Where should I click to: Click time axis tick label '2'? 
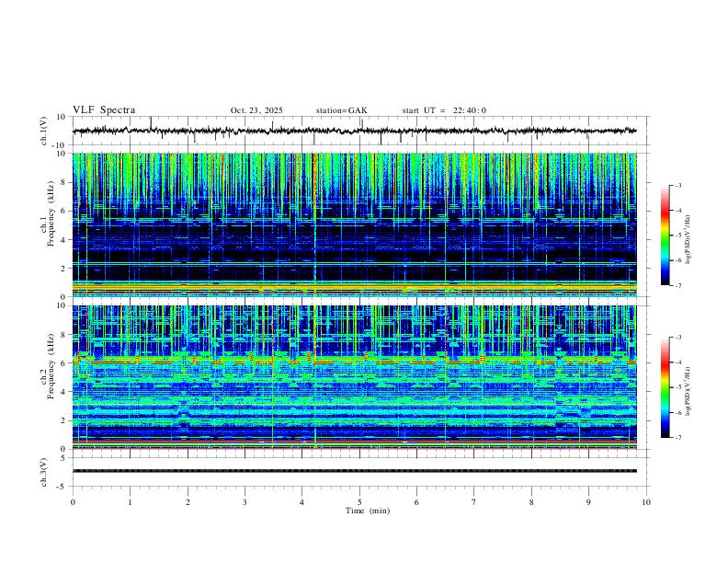click(x=188, y=502)
